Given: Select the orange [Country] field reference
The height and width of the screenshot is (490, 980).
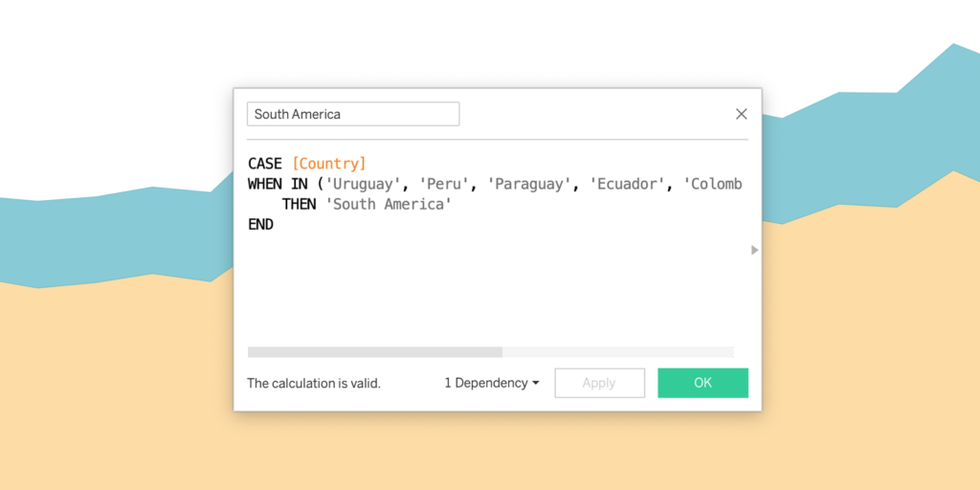Looking at the screenshot, I should pyautogui.click(x=329, y=164).
